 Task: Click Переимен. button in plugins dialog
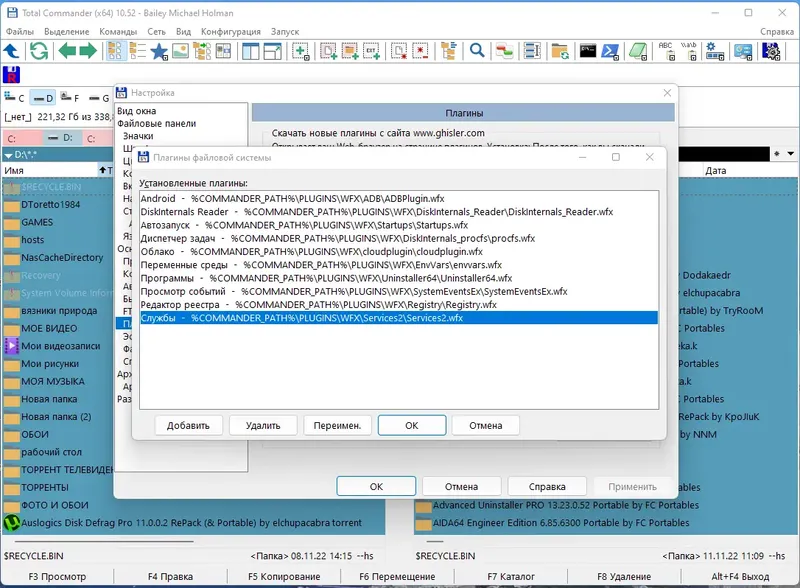pyautogui.click(x=337, y=425)
